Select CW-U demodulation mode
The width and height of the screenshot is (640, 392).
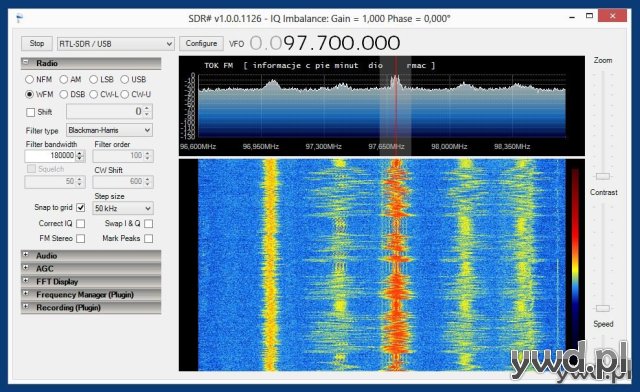coord(124,94)
